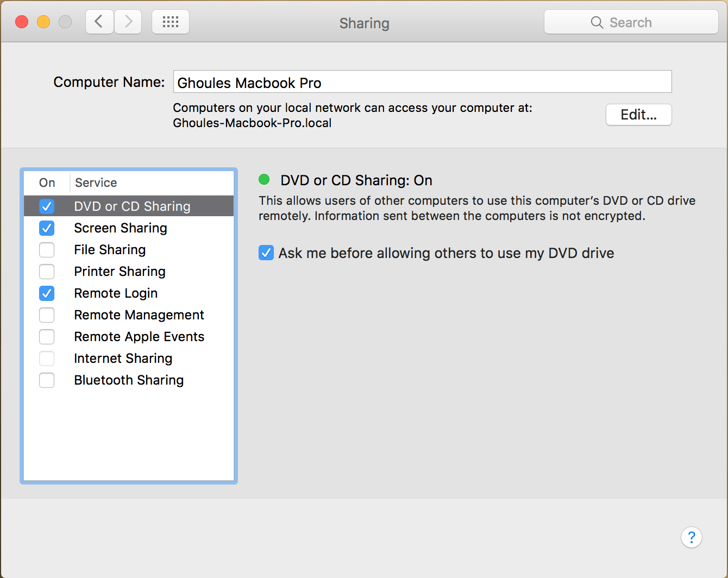This screenshot has width=728, height=578.
Task: Untick Ask me before allowing others option
Action: (266, 253)
